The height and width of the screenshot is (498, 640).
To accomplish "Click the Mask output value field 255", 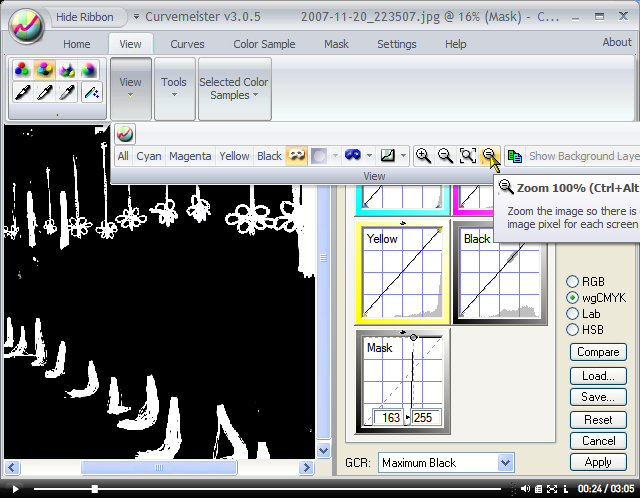I will pyautogui.click(x=426, y=418).
